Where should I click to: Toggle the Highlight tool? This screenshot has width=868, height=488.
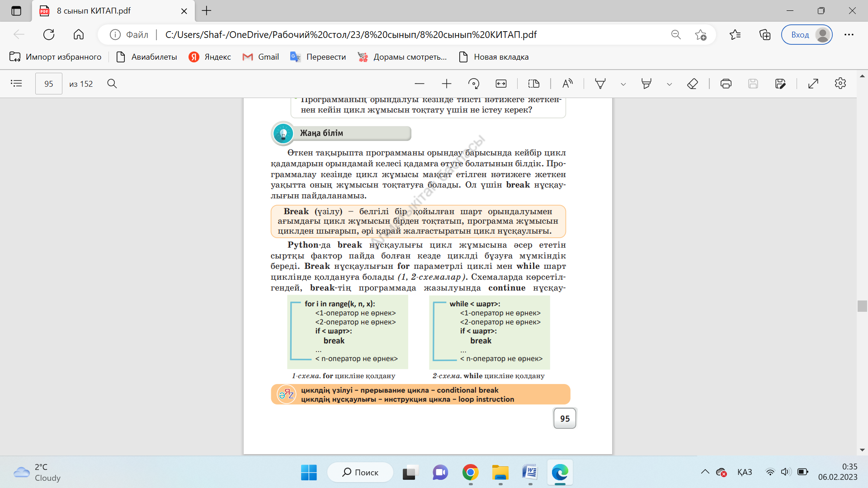click(646, 84)
